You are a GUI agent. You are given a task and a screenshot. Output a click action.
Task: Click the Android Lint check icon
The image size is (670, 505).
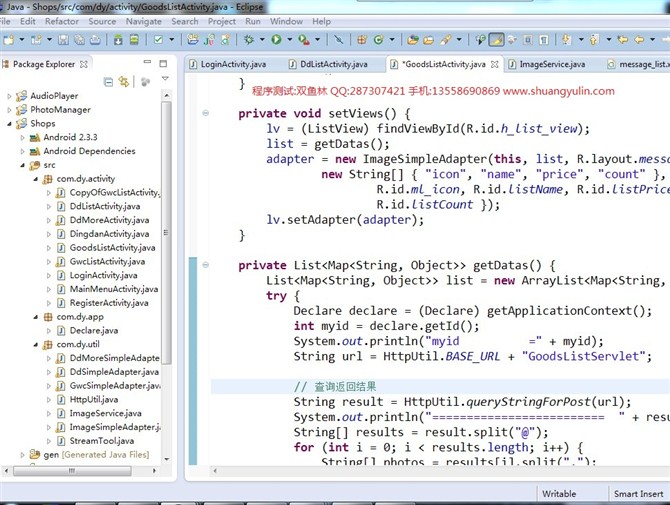click(159, 40)
